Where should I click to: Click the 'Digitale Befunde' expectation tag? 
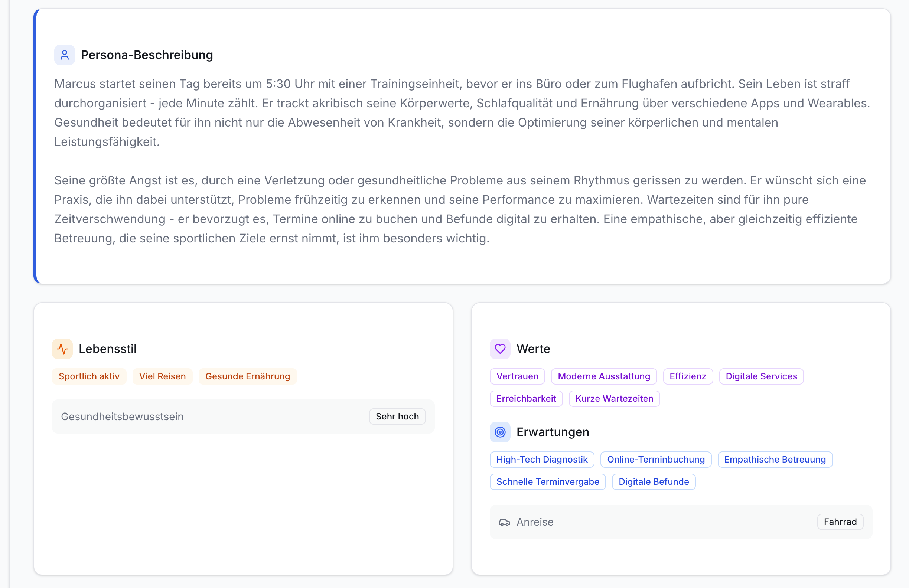point(654,481)
